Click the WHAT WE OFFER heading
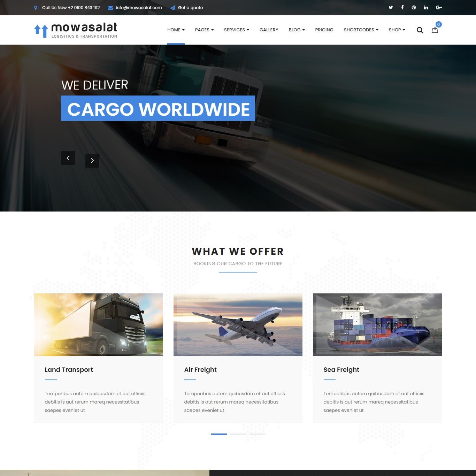This screenshot has width=476, height=476. click(x=238, y=251)
